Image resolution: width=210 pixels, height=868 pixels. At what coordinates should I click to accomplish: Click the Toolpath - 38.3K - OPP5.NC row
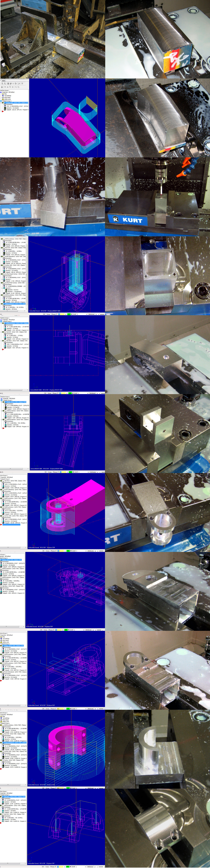(15, 497)
